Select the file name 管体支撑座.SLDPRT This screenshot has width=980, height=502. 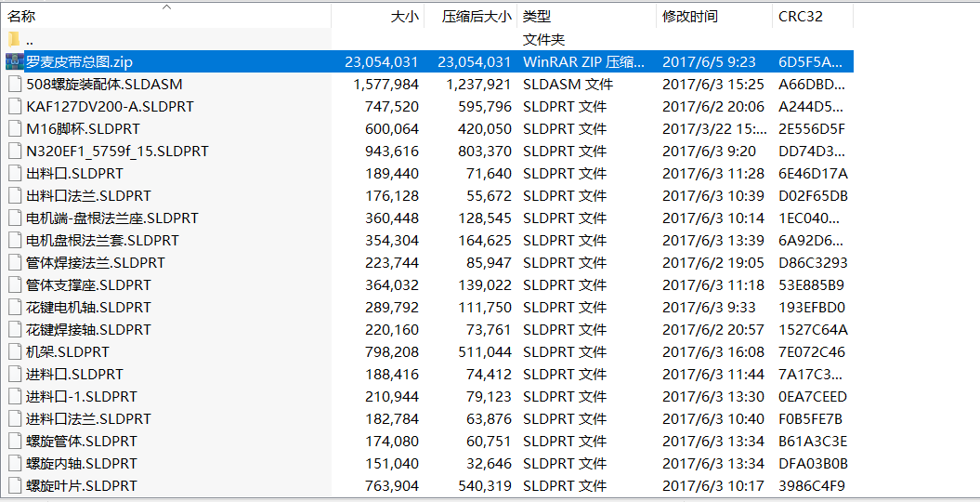tap(88, 285)
